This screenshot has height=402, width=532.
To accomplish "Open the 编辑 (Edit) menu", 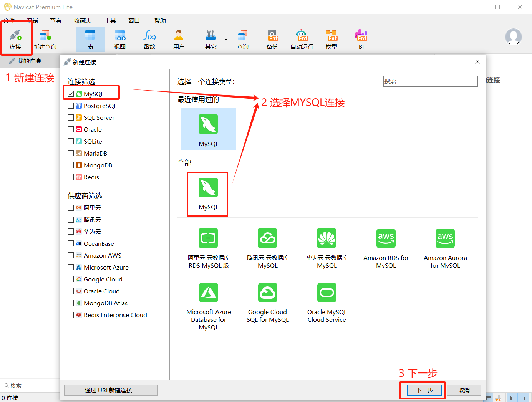I will coord(32,20).
